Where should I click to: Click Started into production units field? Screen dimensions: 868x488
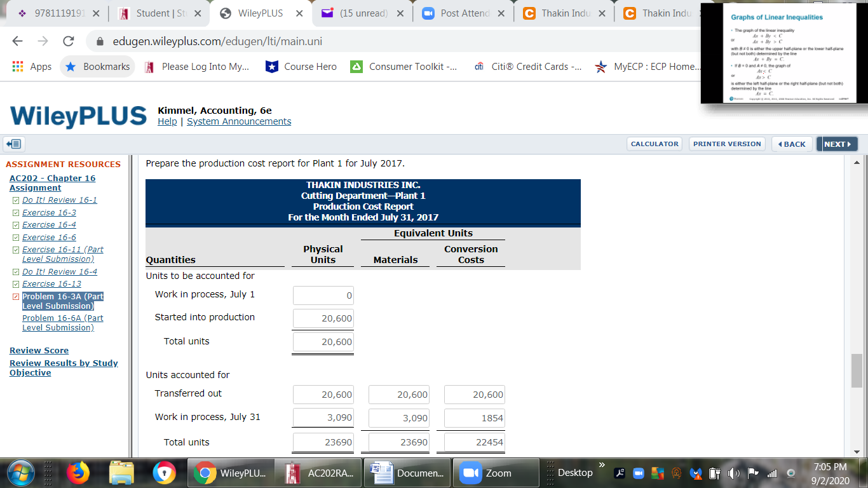323,318
